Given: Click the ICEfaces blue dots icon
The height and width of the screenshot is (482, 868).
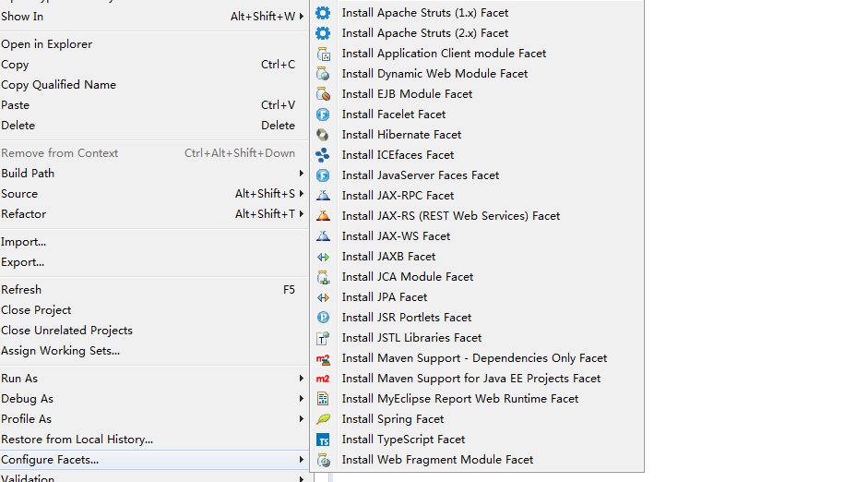Looking at the screenshot, I should (x=323, y=155).
